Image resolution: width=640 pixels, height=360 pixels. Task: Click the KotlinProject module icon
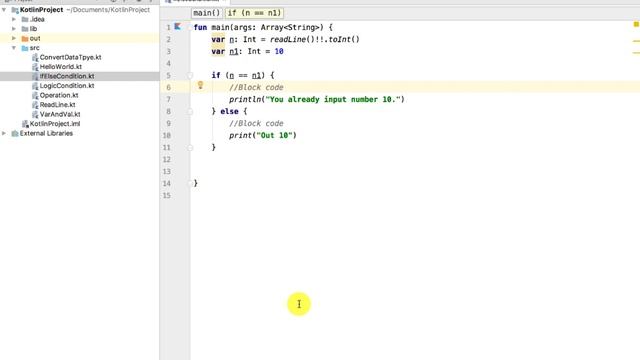pos(15,10)
